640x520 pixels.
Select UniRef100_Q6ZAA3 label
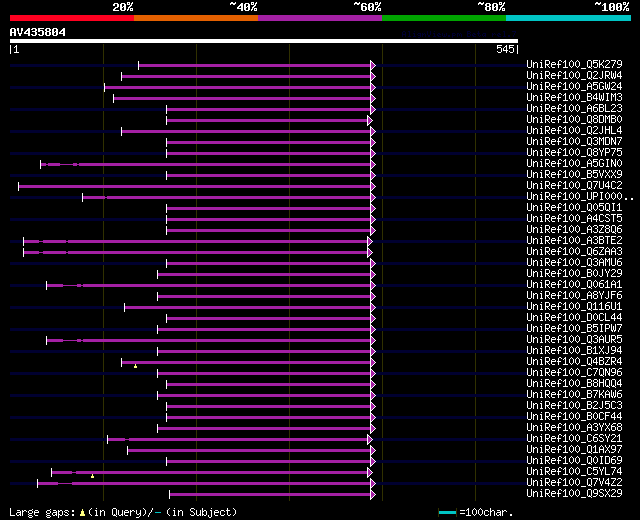574,252
